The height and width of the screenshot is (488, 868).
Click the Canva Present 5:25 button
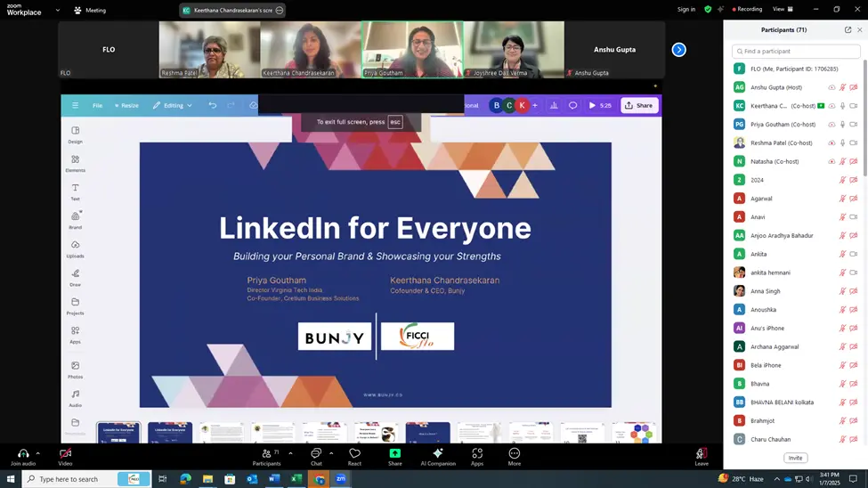point(600,105)
